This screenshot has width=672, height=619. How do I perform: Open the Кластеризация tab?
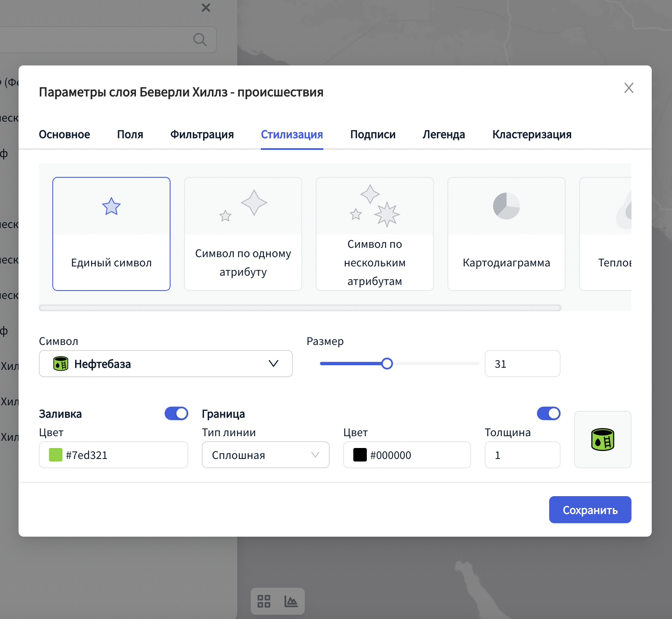tap(531, 134)
